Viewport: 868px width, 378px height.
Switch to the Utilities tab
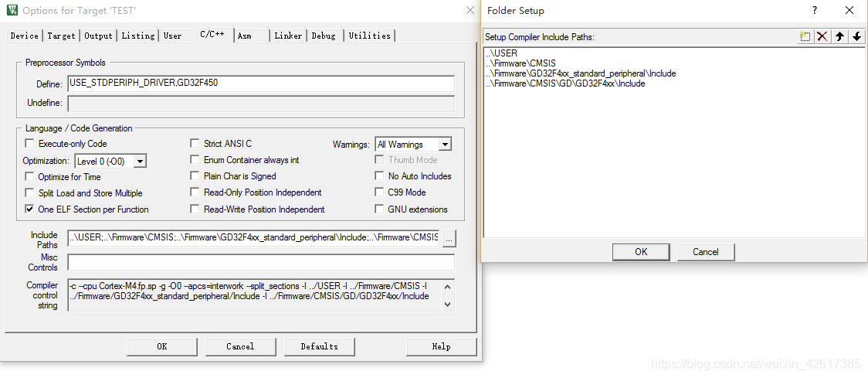(x=370, y=36)
